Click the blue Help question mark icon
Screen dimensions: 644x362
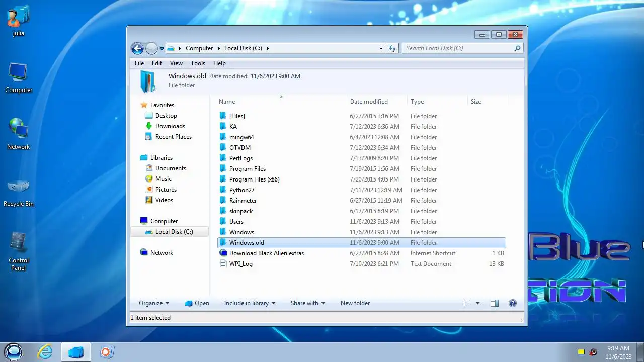[x=513, y=303]
